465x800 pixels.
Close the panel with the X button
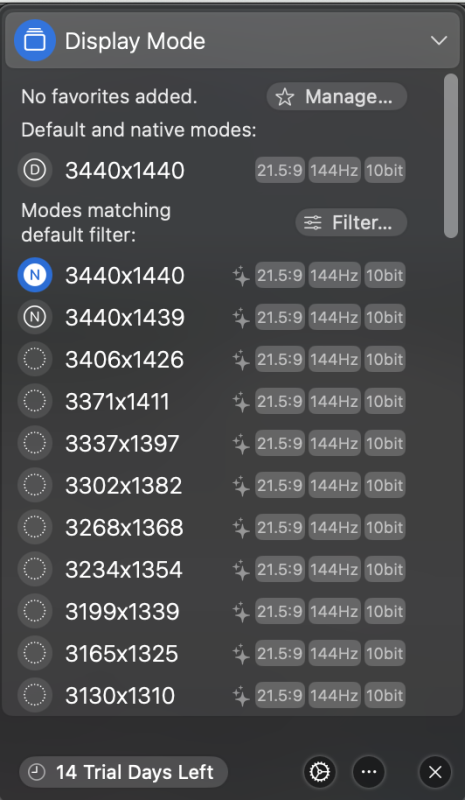(435, 772)
